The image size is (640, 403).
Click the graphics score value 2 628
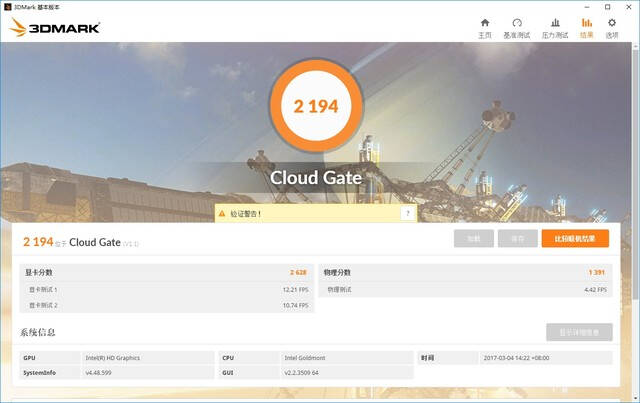[x=298, y=272]
